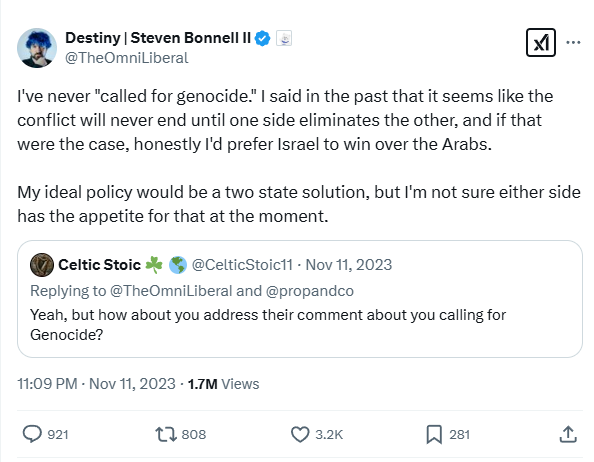Image resolution: width=594 pixels, height=462 pixels.
Task: Click the Grok xI icon button
Action: pos(541,42)
